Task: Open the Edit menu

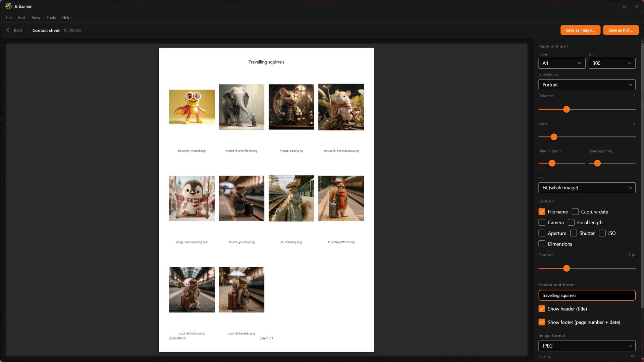Action: 21,17
